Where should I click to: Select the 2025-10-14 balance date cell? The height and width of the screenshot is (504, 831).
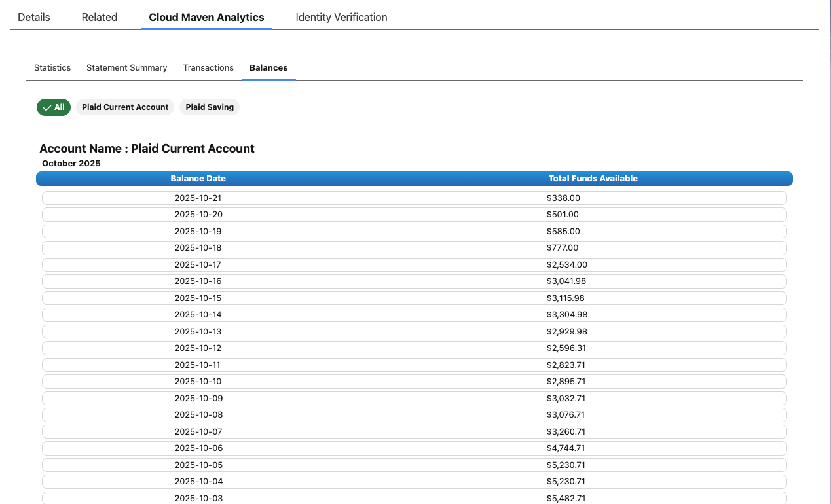(x=198, y=315)
